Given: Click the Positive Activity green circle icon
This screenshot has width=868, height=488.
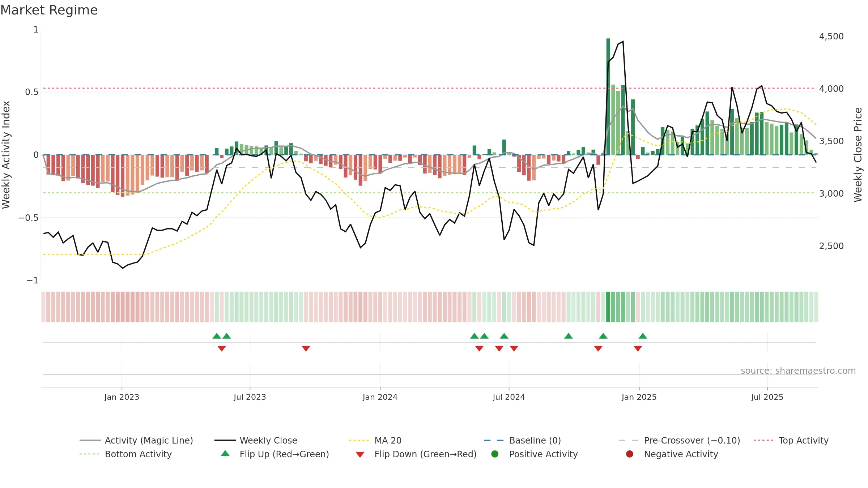Looking at the screenshot, I should tap(495, 454).
